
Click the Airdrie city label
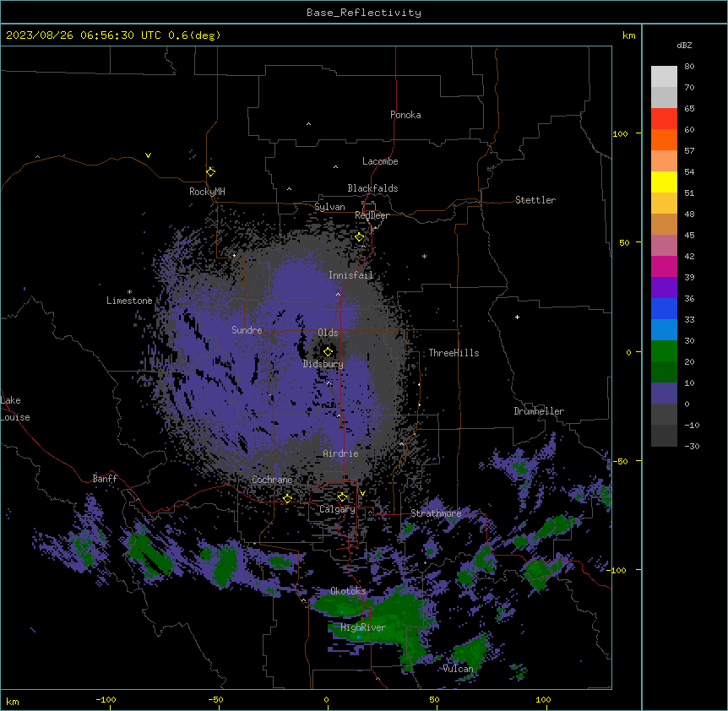click(x=341, y=453)
